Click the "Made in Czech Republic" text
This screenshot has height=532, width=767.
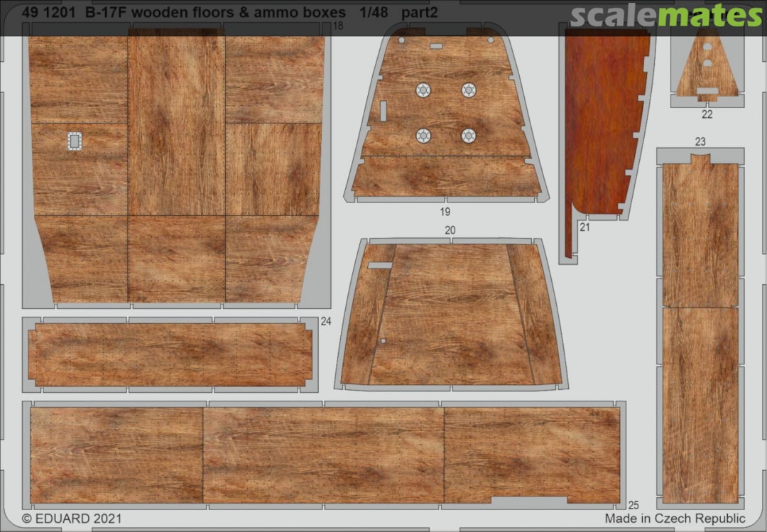[x=675, y=519]
